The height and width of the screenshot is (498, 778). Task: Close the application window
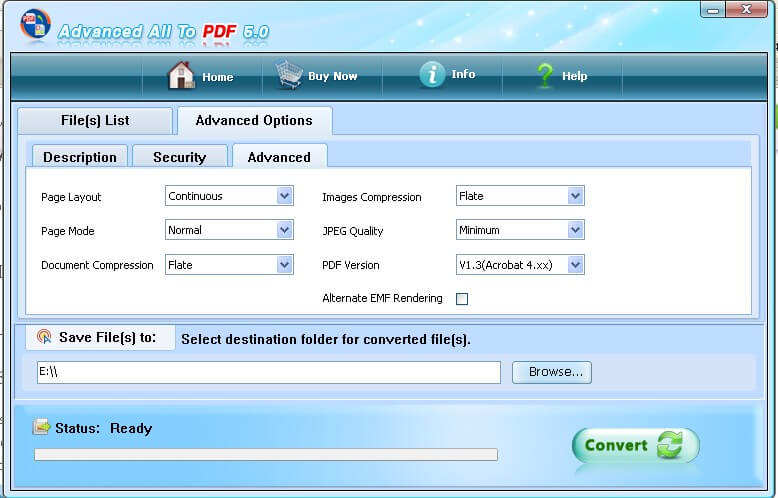tap(746, 10)
